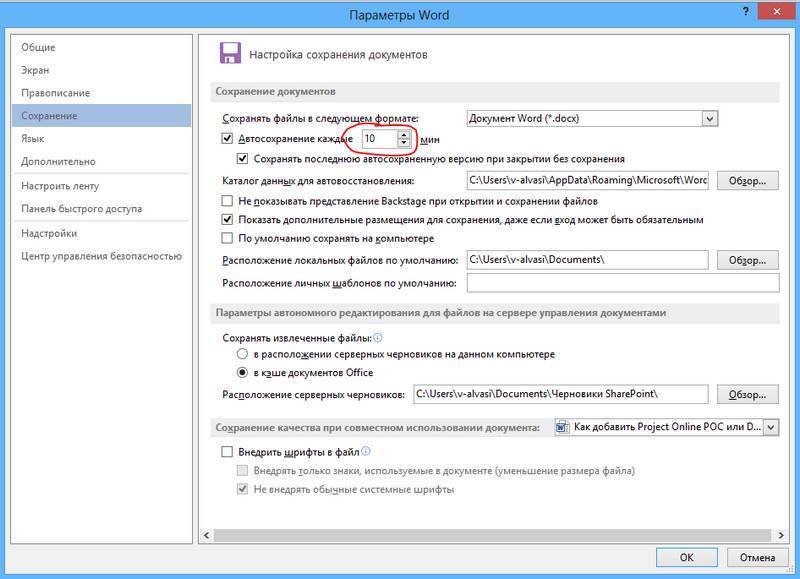The image size is (800, 579).
Task: Select radio 'в кэше документов Office'
Action: [243, 373]
